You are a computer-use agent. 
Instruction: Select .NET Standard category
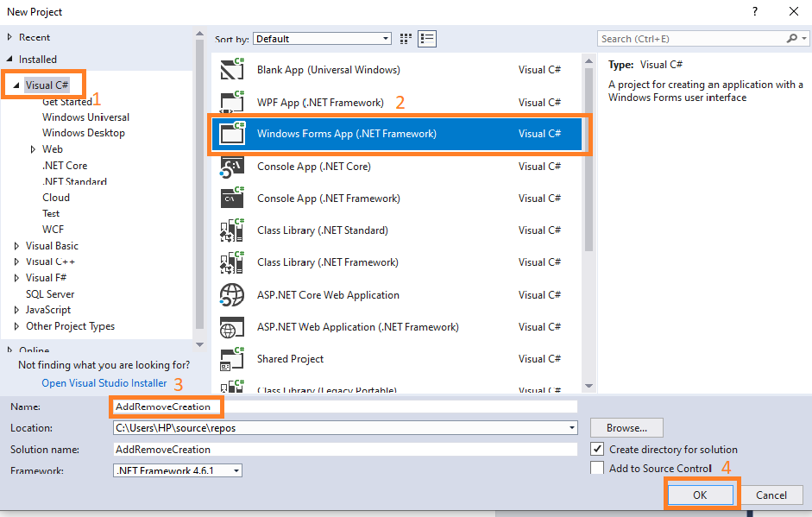(x=74, y=181)
